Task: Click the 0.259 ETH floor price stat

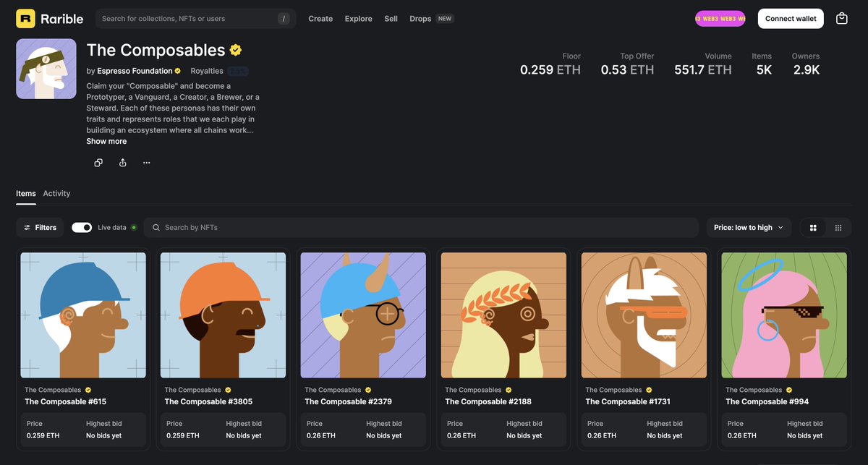Action: pos(550,70)
